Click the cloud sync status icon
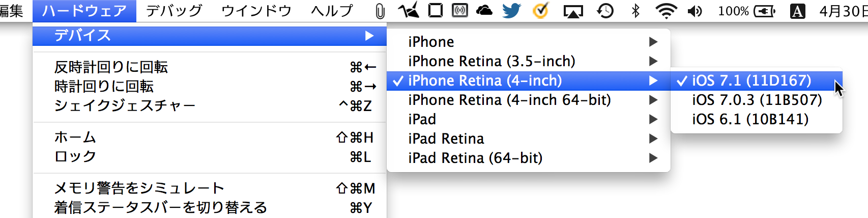Screen dimensions: 868x218 point(484,10)
